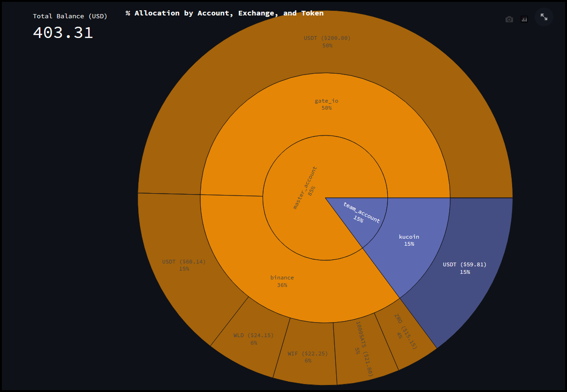Click the gate_io 50% label text
The height and width of the screenshot is (392, 567).
[326, 104]
